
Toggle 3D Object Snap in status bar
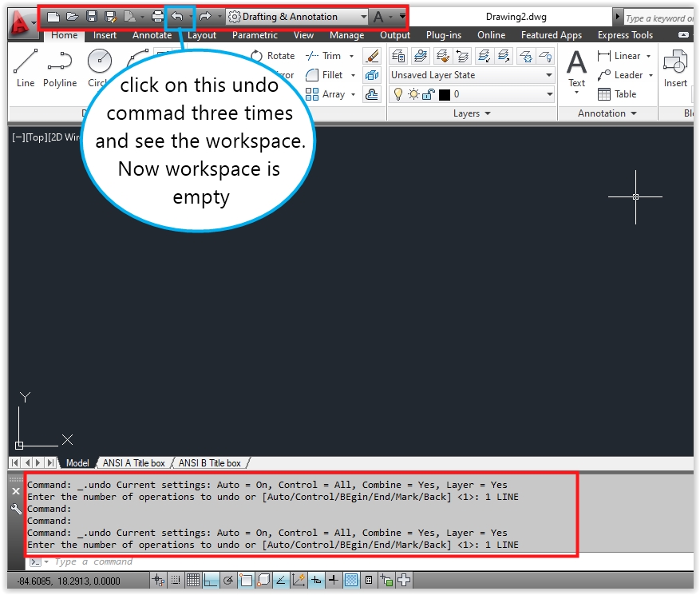pyautogui.click(x=263, y=581)
